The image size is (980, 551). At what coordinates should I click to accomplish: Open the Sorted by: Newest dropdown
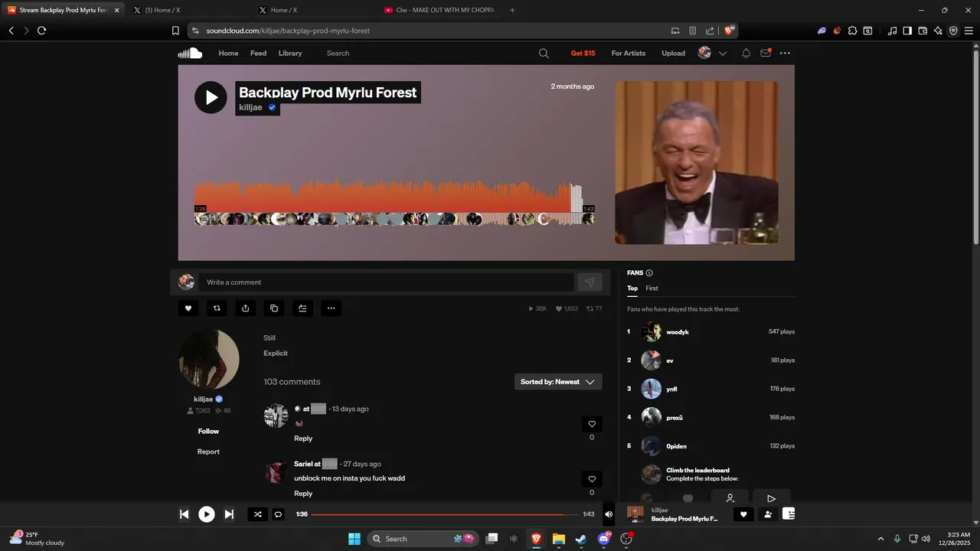[x=558, y=382]
